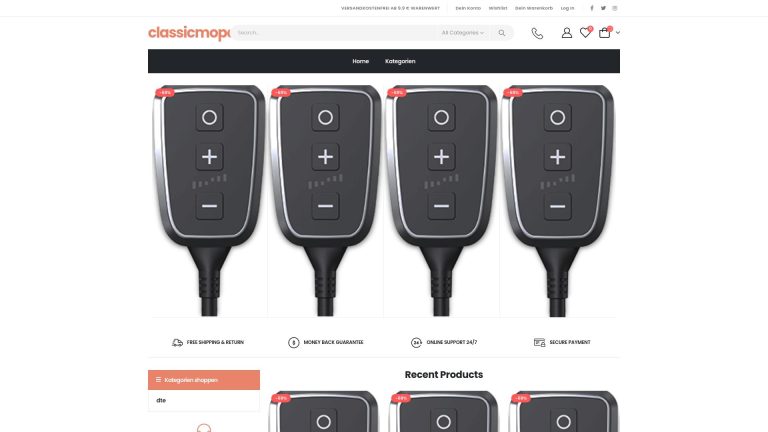
Task: Open Kategorien in the navigation bar
Action: pos(400,61)
